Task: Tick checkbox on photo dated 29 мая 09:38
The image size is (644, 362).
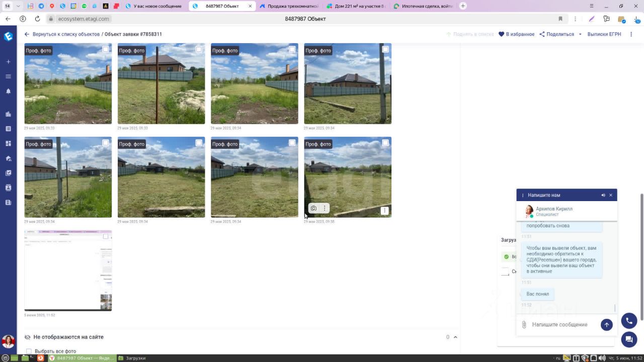Action: (385, 143)
